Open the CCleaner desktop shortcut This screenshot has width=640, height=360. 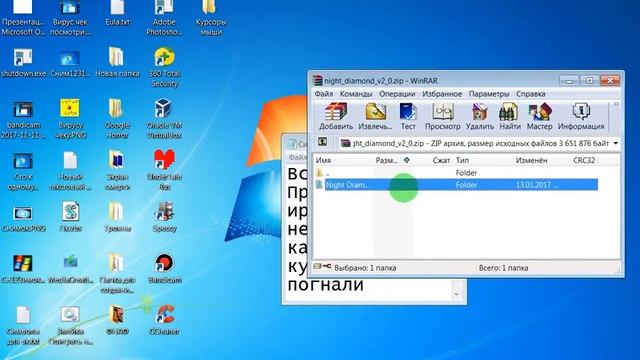(x=164, y=320)
